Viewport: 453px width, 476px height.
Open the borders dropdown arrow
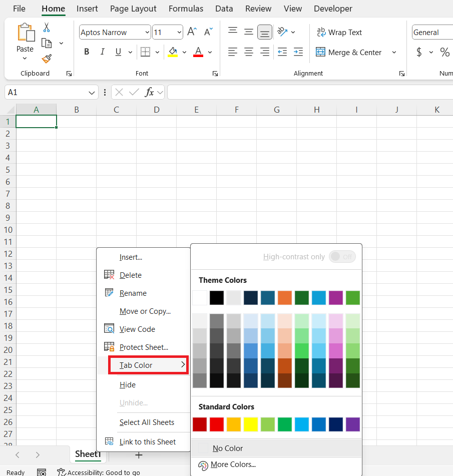point(157,52)
